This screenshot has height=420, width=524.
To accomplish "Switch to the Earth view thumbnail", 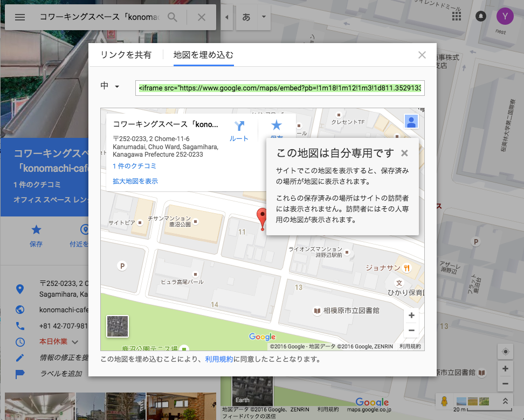I will (253, 391).
